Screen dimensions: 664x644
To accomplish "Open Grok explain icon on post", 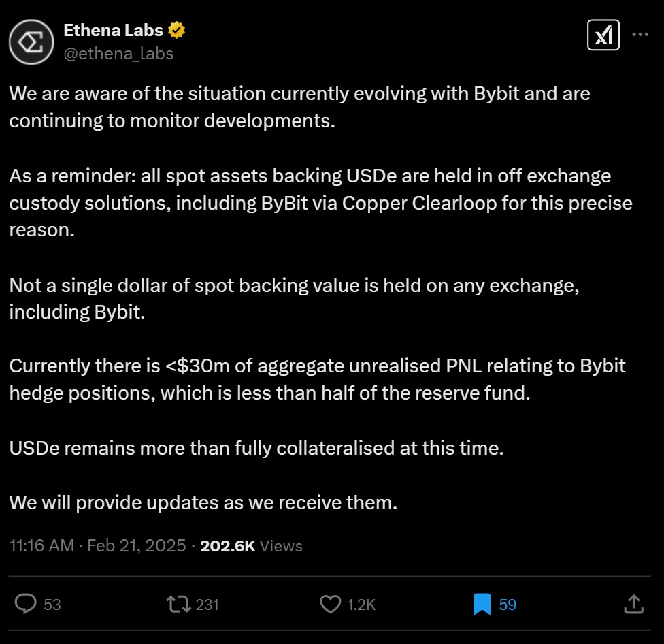I will 603,35.
